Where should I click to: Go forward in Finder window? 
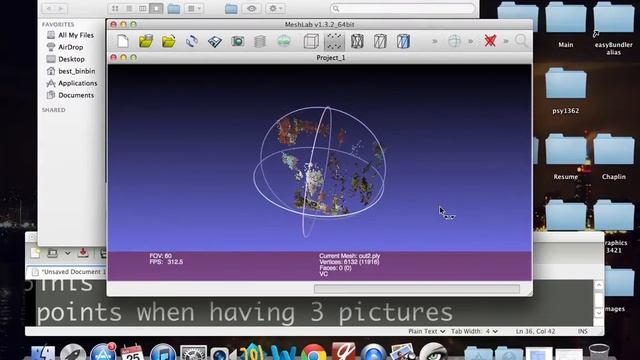pyautogui.click(x=61, y=9)
